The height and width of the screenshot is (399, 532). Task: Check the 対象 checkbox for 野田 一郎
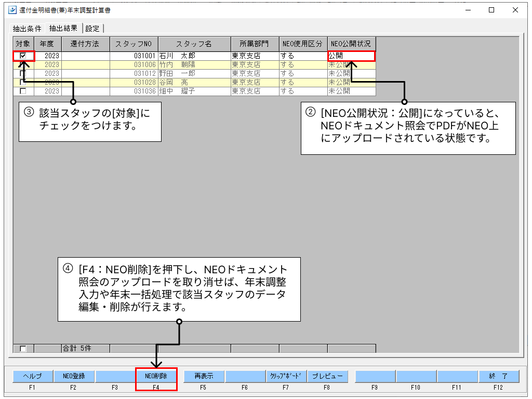point(23,73)
